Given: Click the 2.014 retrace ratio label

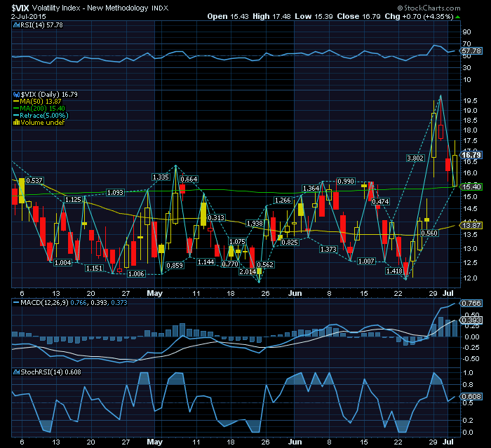Looking at the screenshot, I should (248, 272).
